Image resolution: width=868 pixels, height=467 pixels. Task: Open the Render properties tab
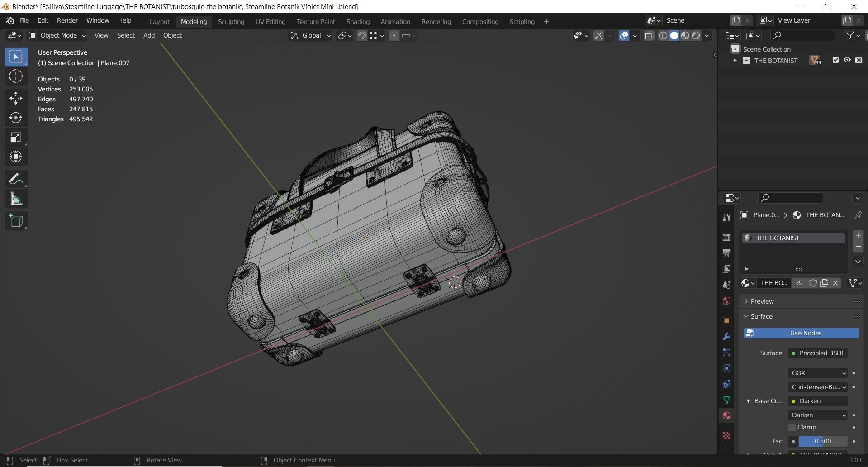click(726, 237)
